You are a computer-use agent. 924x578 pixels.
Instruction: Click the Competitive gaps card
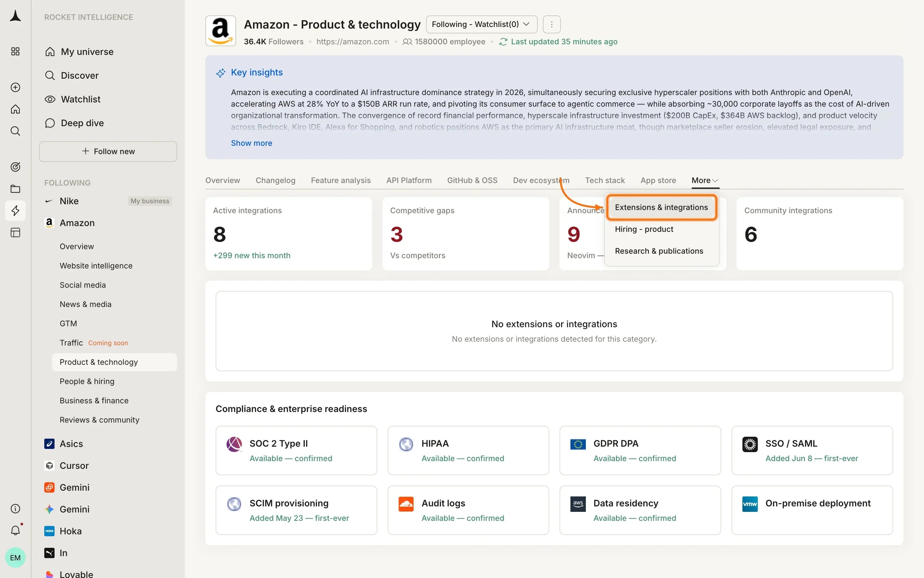(x=466, y=233)
